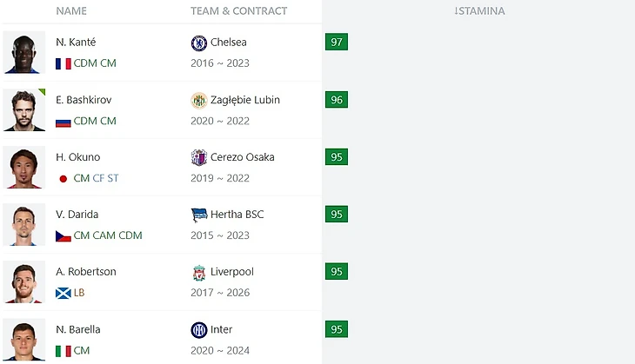The image size is (635, 364).
Task: Click the Inter club crest icon
Action: pos(199,329)
